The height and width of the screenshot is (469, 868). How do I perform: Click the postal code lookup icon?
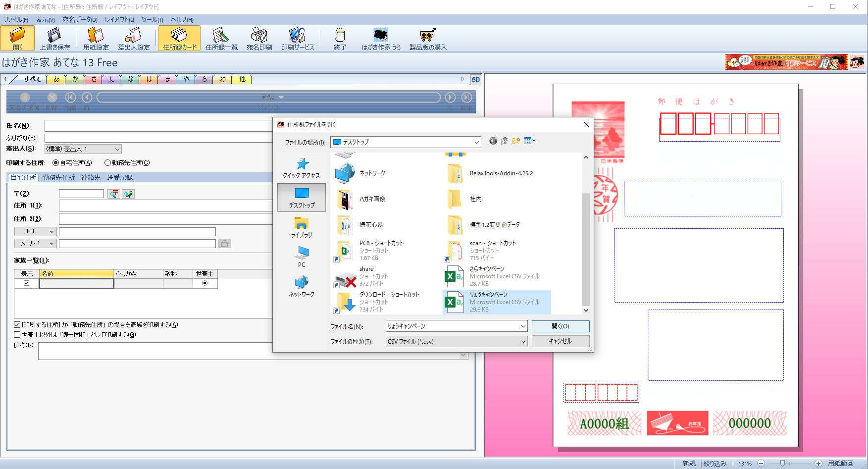coord(114,194)
